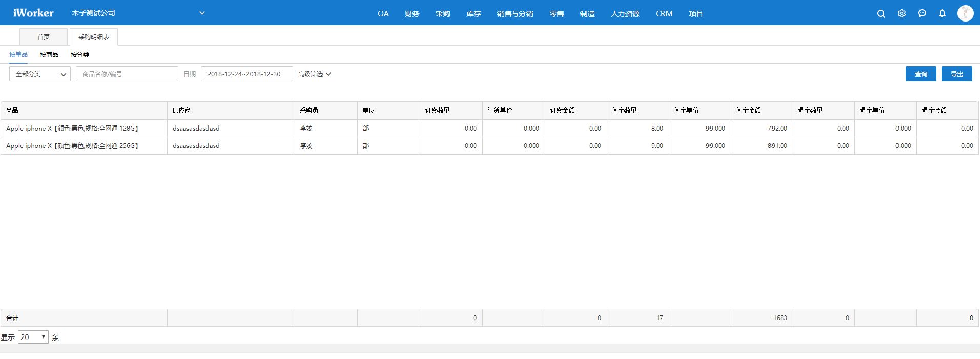The width and height of the screenshot is (980, 359).
Task: Click 入库数量 value 8.00
Action: (657, 129)
